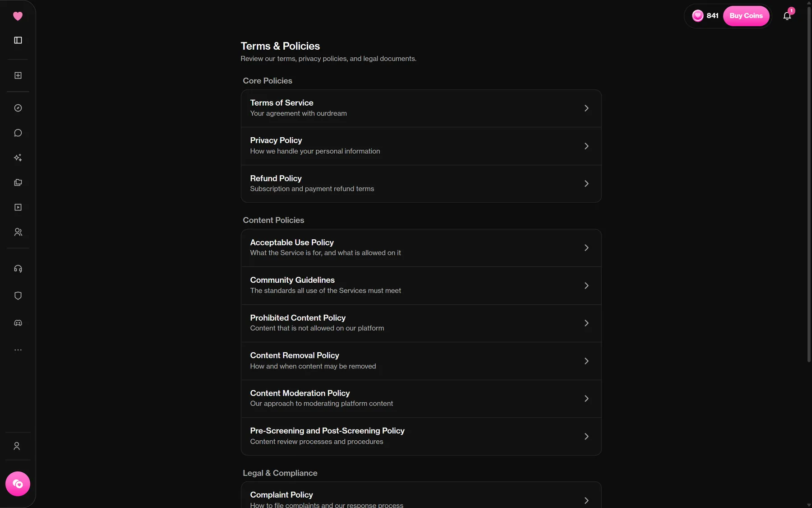Click the headset support icon
This screenshot has height=508, width=812.
click(18, 269)
